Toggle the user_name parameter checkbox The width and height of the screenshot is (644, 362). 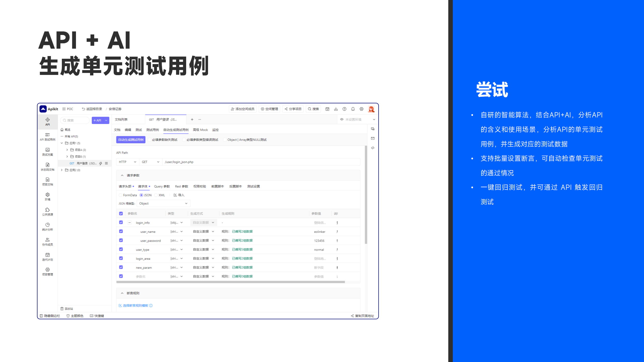tap(121, 231)
